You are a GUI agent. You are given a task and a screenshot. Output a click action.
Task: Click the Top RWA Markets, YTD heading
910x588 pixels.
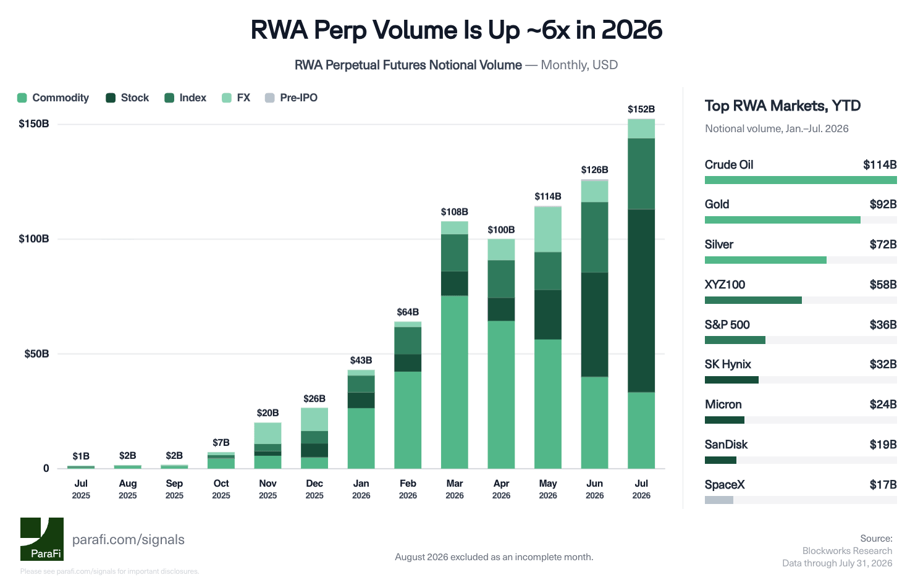[783, 106]
